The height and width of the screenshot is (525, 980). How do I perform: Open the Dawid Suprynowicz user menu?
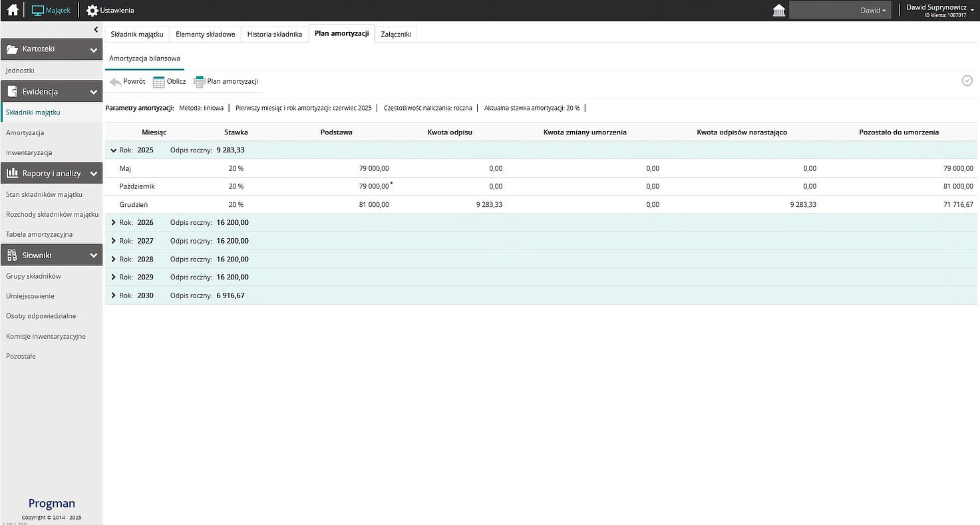[x=939, y=10]
